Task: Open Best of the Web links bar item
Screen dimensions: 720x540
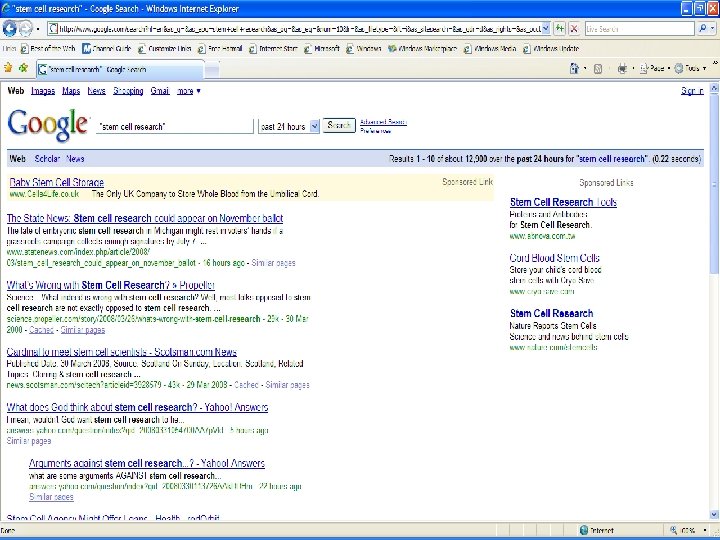Action: tap(48, 48)
